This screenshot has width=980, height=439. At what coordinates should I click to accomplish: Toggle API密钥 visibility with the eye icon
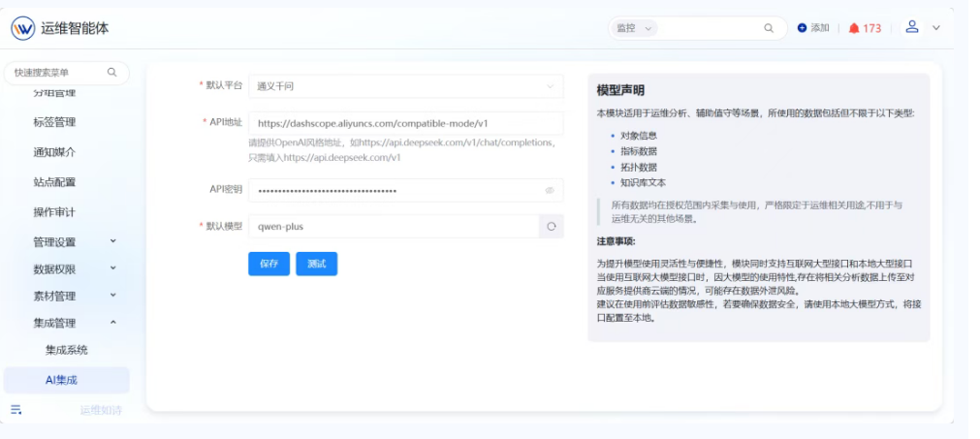point(550,191)
